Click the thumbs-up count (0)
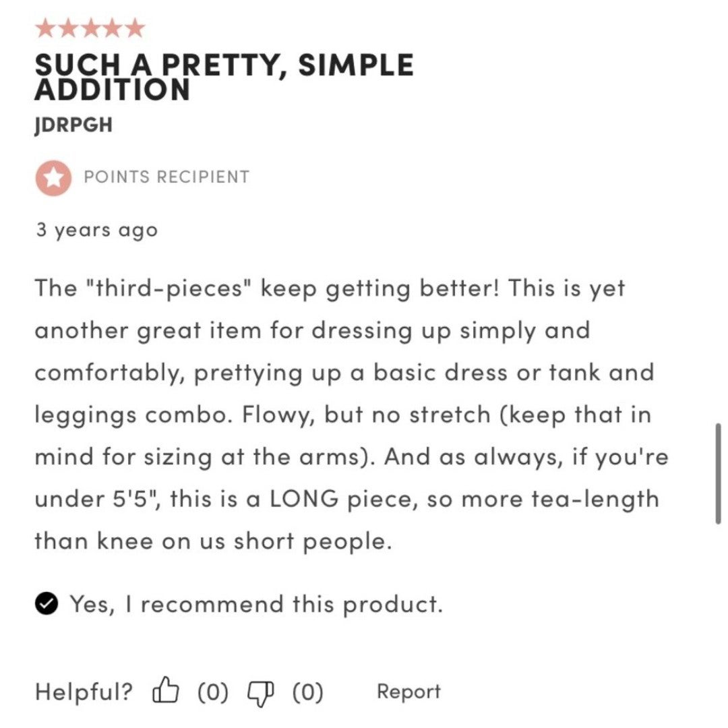728x728 pixels. 213,692
